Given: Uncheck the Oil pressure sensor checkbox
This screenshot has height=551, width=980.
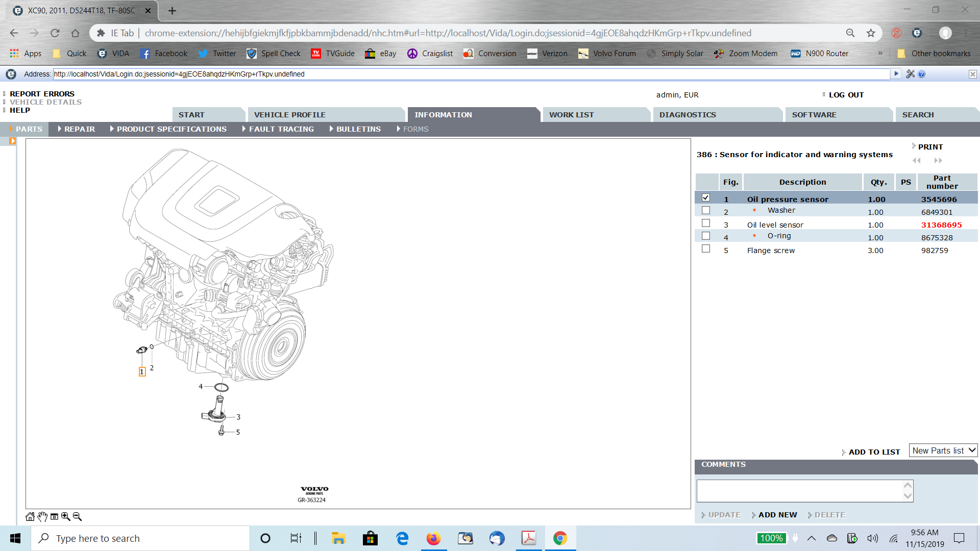Looking at the screenshot, I should coord(706,197).
